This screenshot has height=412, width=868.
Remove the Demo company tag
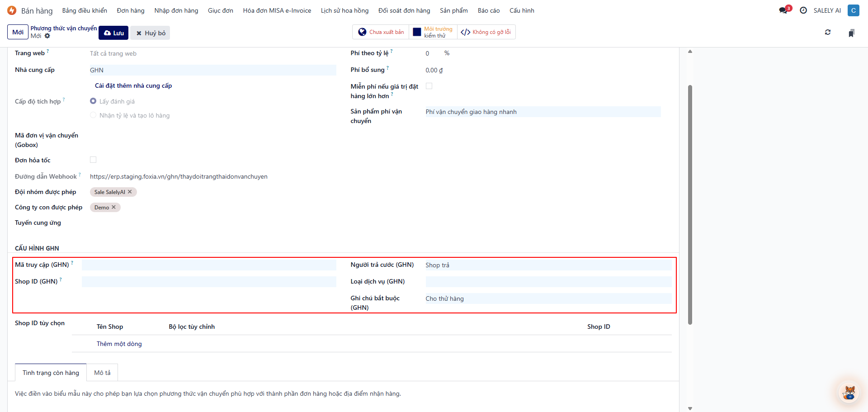(114, 207)
